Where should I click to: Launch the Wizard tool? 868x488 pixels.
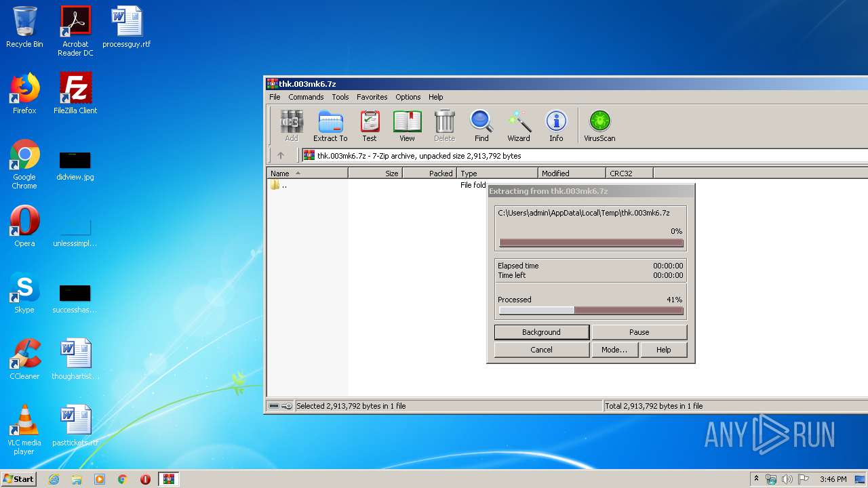(x=519, y=126)
